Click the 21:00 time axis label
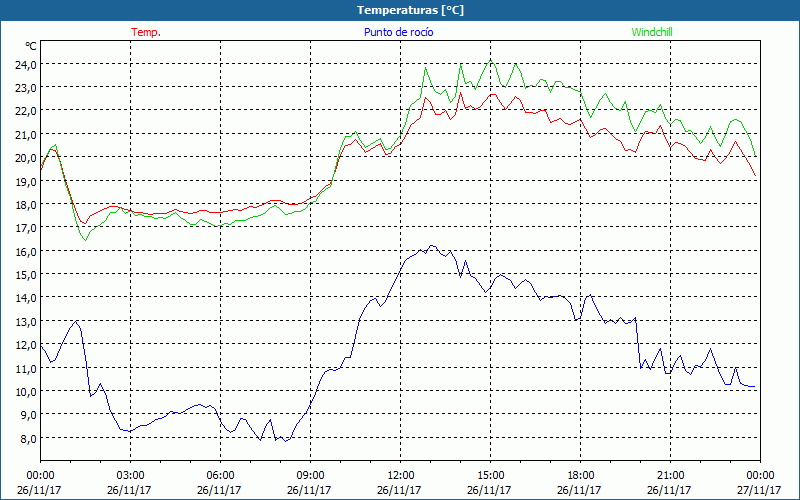 670,476
